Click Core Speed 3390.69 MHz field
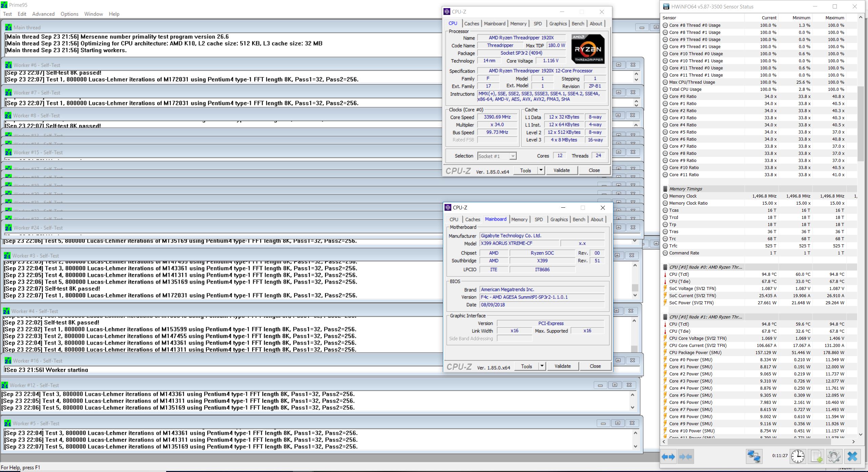Screen dimensions: 868x472 pyautogui.click(x=497, y=117)
